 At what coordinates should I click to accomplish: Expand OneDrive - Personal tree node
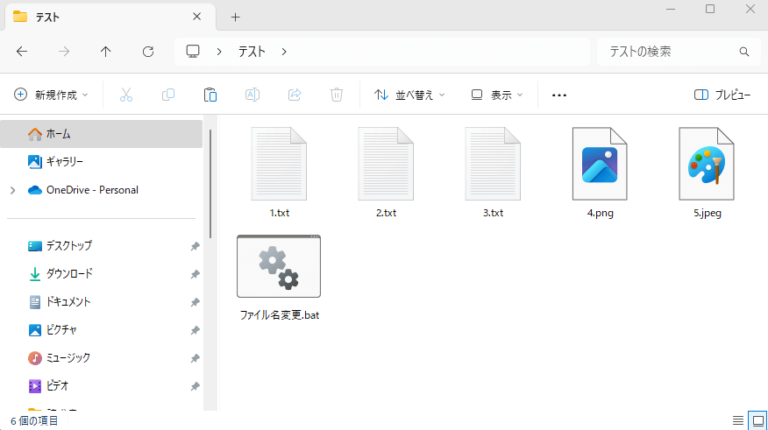click(12, 190)
